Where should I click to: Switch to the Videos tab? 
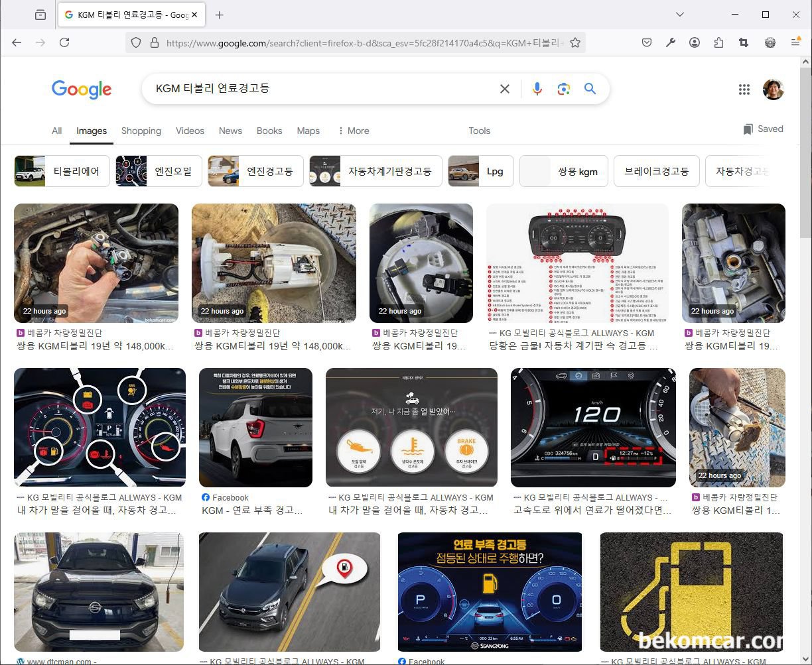pyautogui.click(x=190, y=131)
